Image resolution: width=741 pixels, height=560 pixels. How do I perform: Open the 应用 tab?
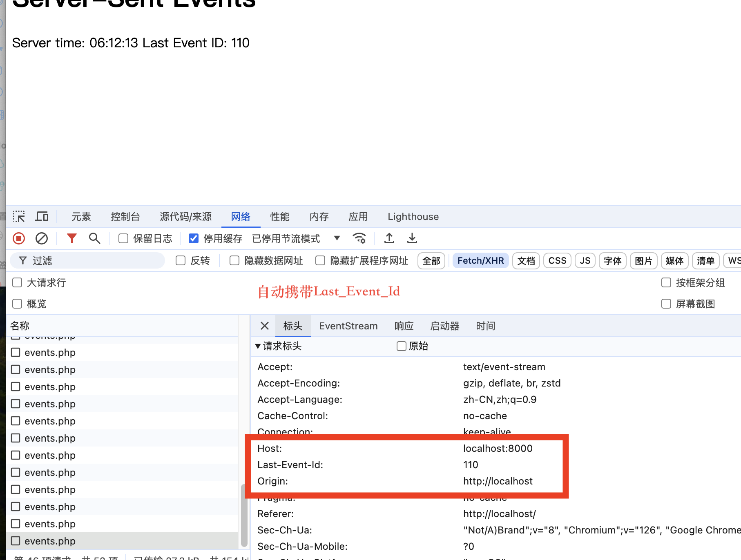coord(358,216)
